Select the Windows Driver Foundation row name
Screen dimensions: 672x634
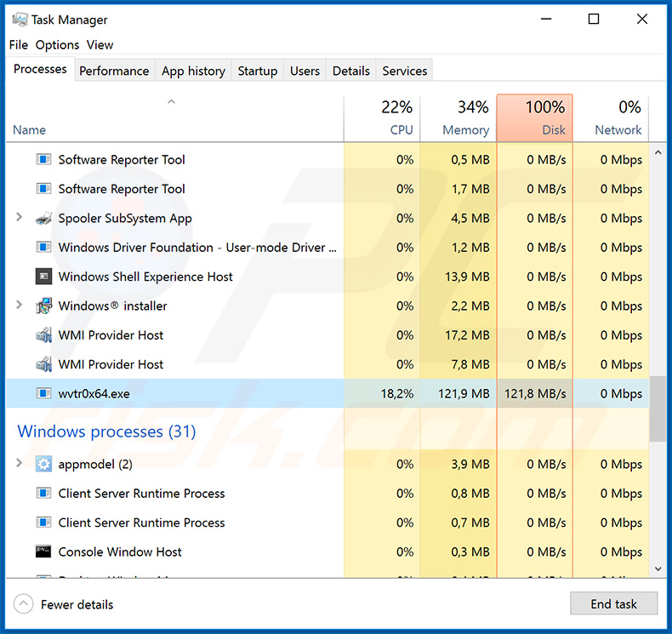(197, 248)
